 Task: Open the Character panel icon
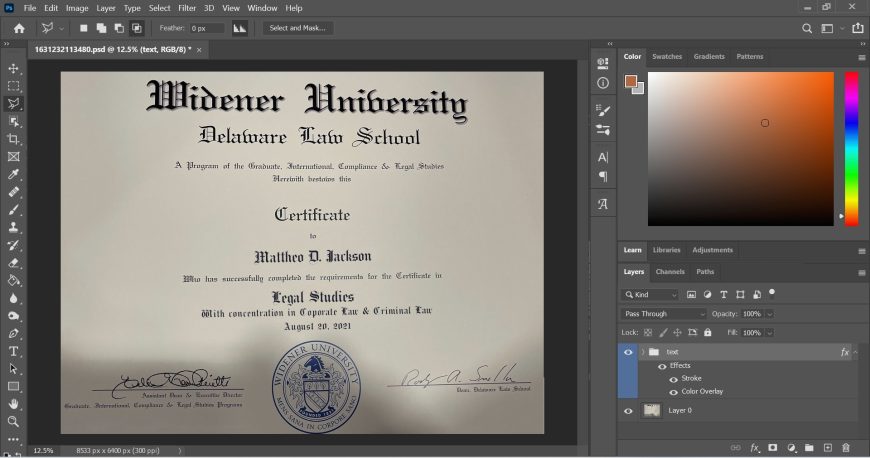pos(603,158)
